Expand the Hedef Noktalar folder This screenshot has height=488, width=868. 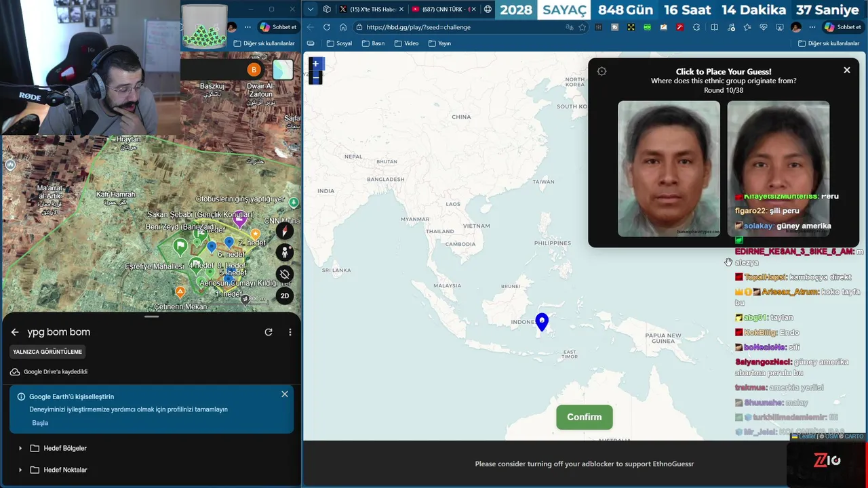pos(20,470)
